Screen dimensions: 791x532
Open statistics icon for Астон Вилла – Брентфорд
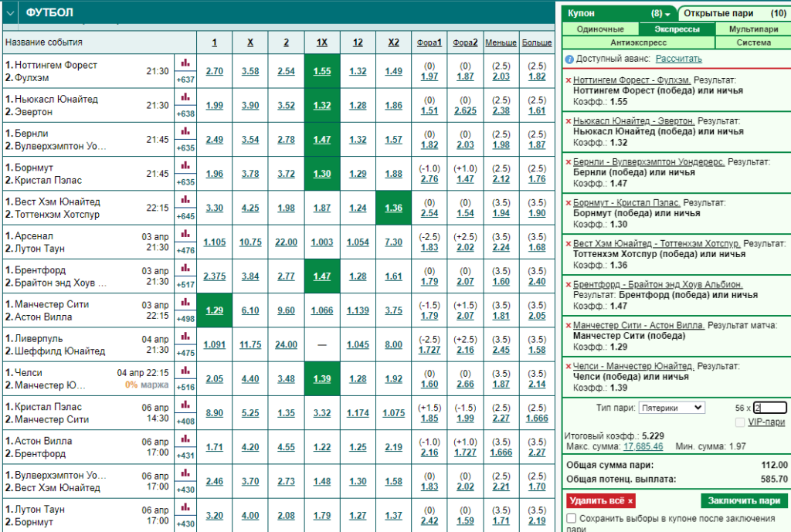pos(185,439)
